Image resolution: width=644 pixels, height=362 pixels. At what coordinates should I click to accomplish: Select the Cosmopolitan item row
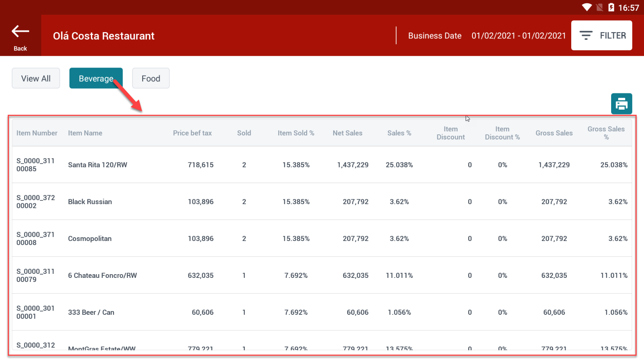pyautogui.click(x=90, y=239)
